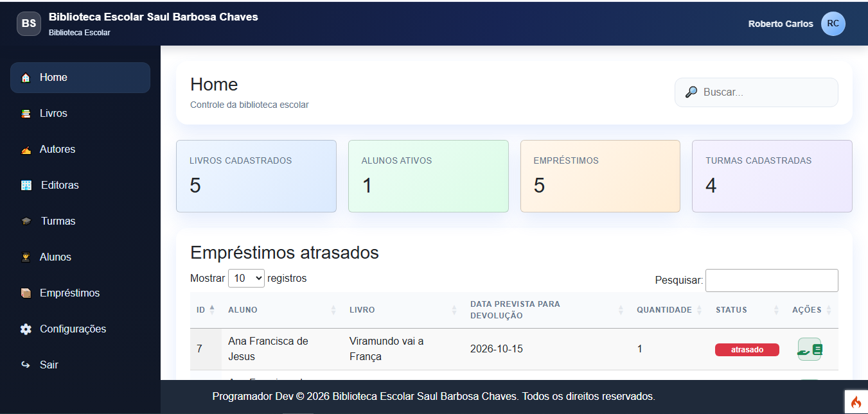
Task: Click the Turmas Cadastradas card
Action: 772,177
